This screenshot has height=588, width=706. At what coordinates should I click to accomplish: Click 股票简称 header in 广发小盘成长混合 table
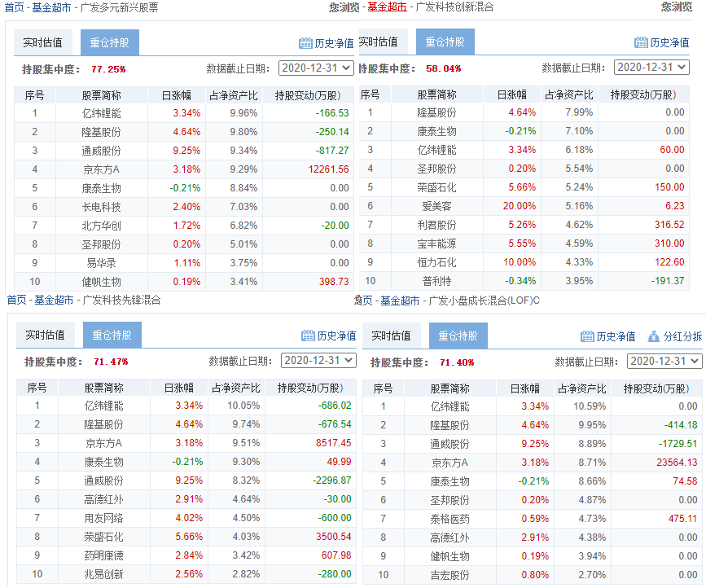pyautogui.click(x=449, y=388)
